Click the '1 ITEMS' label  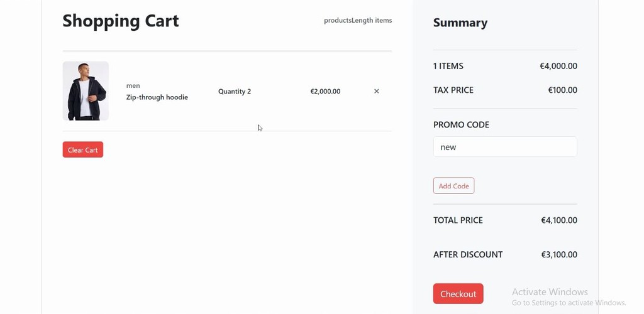448,66
